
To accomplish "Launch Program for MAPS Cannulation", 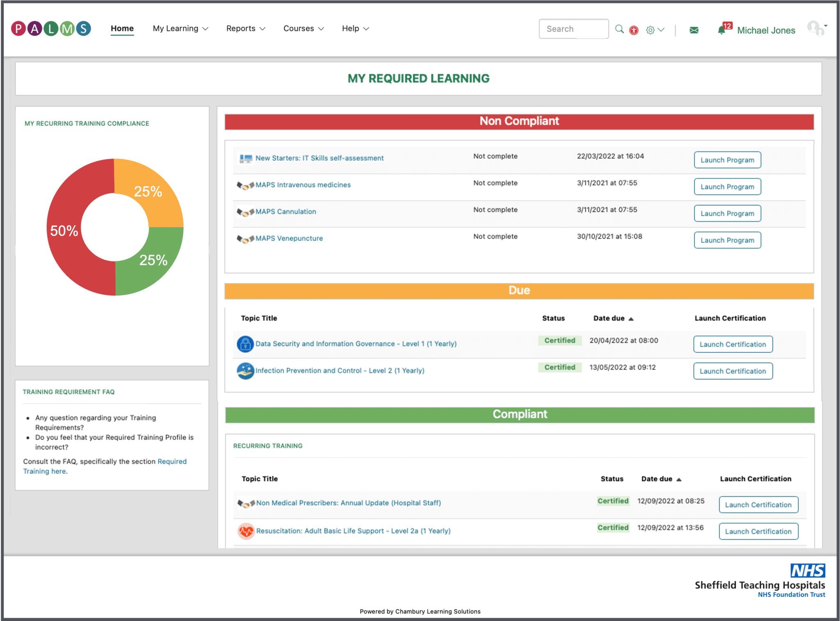I will (x=727, y=213).
